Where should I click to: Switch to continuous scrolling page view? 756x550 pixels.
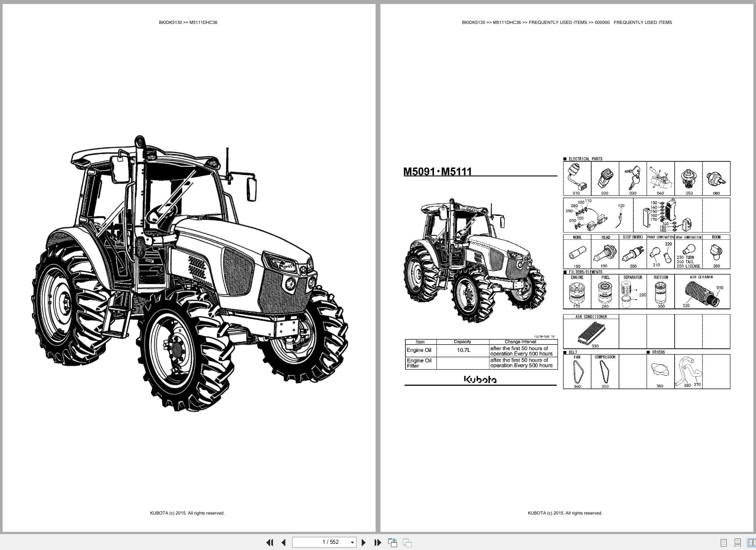click(738, 542)
